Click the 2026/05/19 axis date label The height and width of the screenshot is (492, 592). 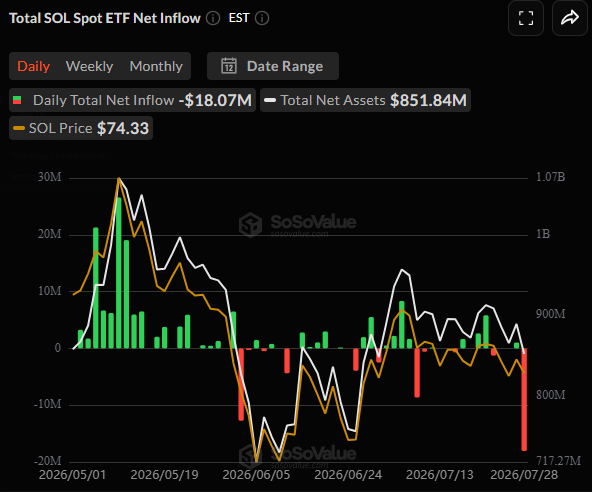(164, 475)
